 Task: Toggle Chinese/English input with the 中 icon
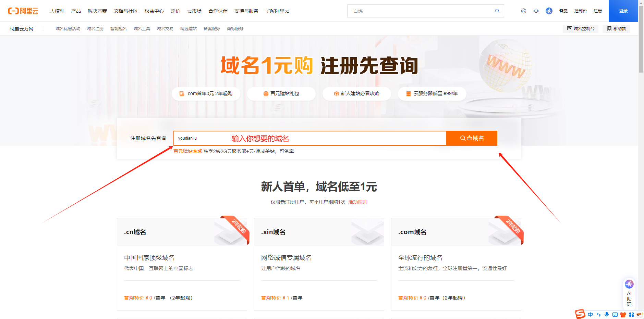click(590, 314)
